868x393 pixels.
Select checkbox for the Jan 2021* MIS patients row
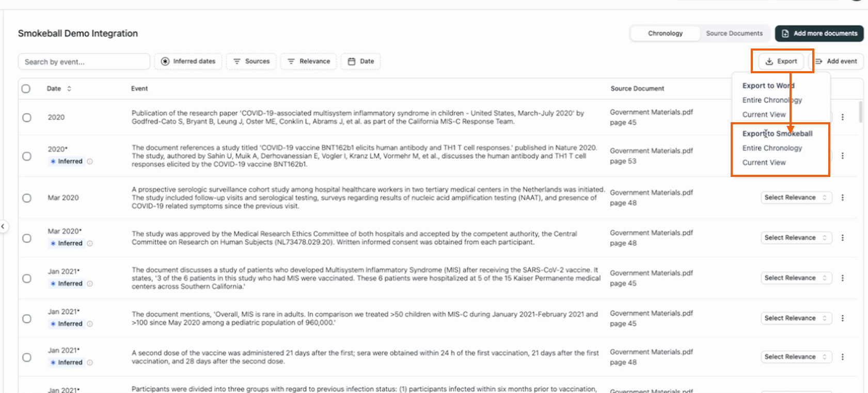click(27, 279)
